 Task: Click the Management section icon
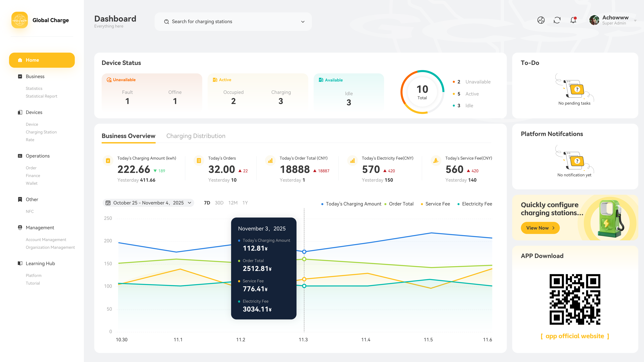point(20,228)
